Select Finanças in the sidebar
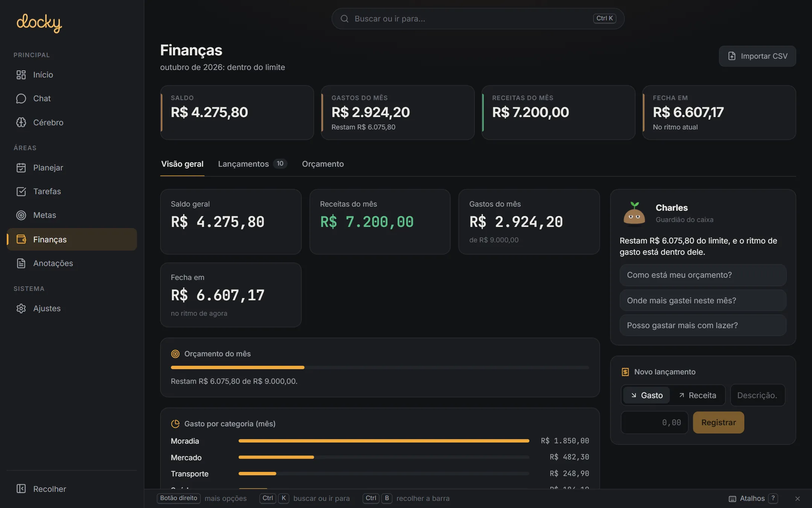Viewport: 812px width, 508px height. coord(72,239)
